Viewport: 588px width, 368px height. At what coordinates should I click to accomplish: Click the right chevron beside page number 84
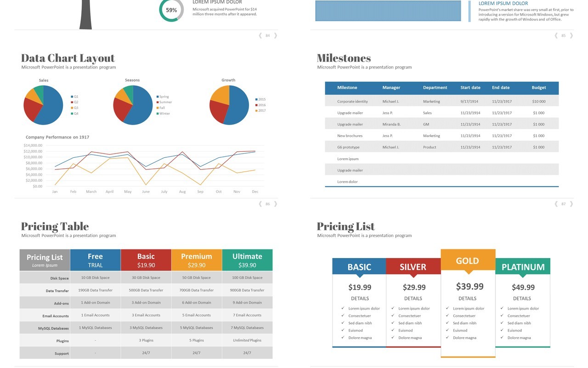point(276,35)
